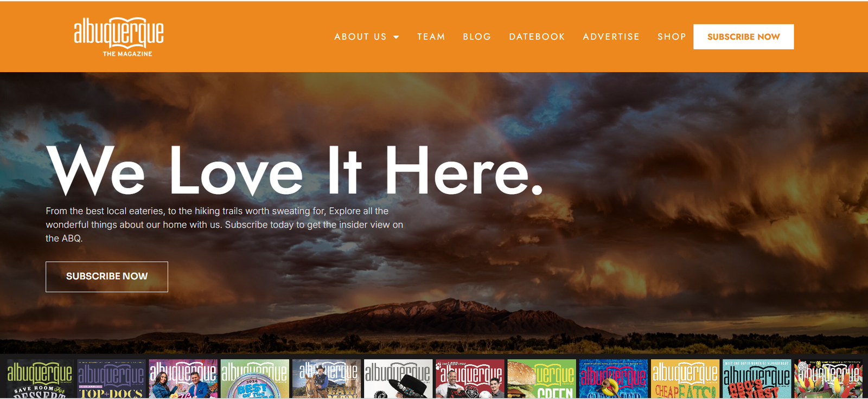Click the white Subscribe Now header button

tap(743, 37)
